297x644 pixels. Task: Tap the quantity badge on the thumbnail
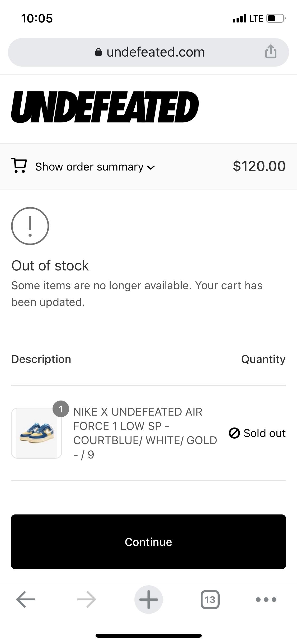tap(61, 409)
